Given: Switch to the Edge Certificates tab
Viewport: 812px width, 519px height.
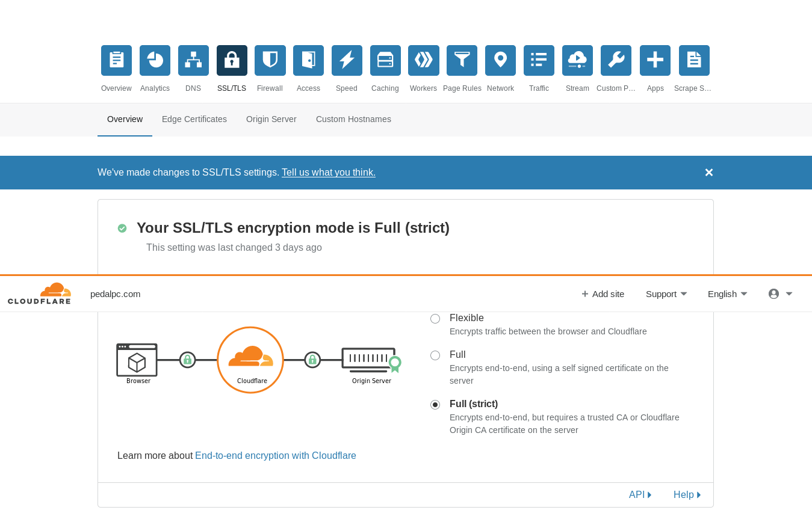Looking at the screenshot, I should (194, 119).
